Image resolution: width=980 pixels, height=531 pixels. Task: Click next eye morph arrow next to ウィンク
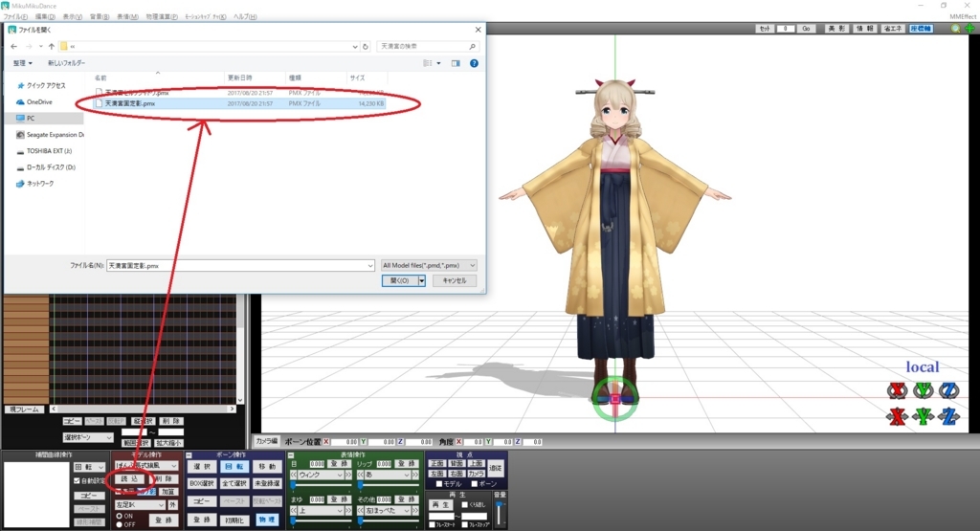coord(349,476)
